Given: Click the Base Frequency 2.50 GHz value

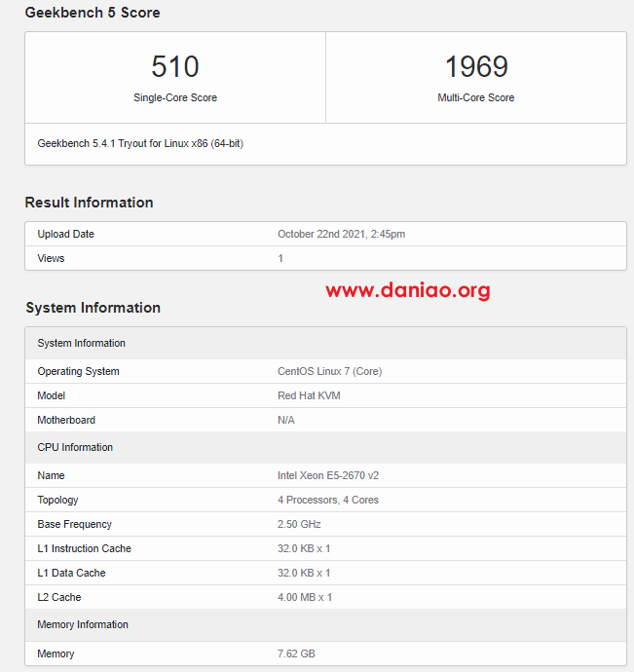Looking at the screenshot, I should [299, 524].
